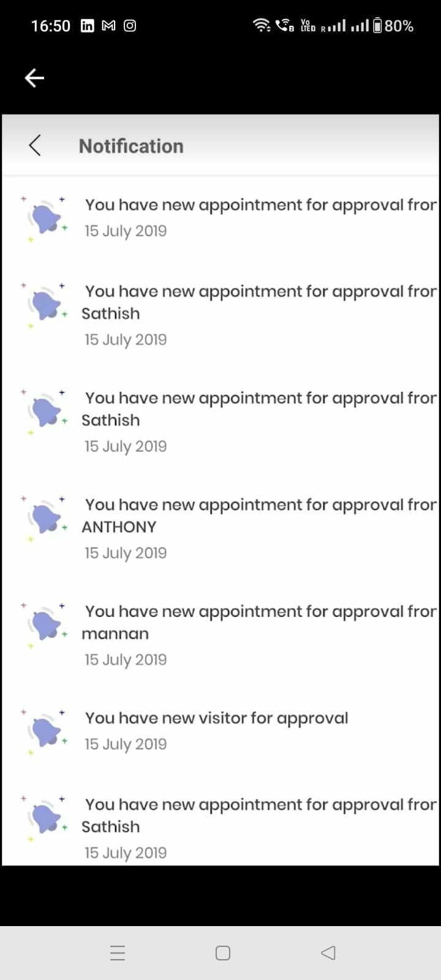
Task: Tap the white back arrow in top bar
Action: pyautogui.click(x=34, y=78)
